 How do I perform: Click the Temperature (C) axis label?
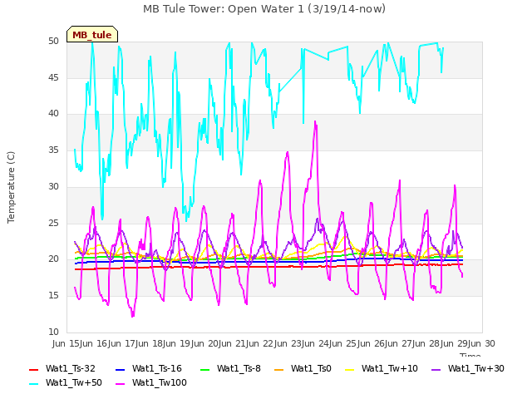[x=11, y=187]
